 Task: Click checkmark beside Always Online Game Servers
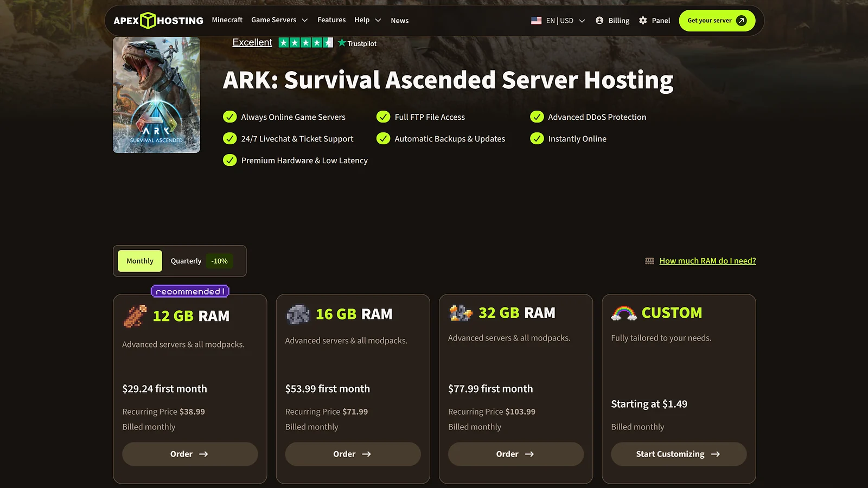pyautogui.click(x=230, y=117)
